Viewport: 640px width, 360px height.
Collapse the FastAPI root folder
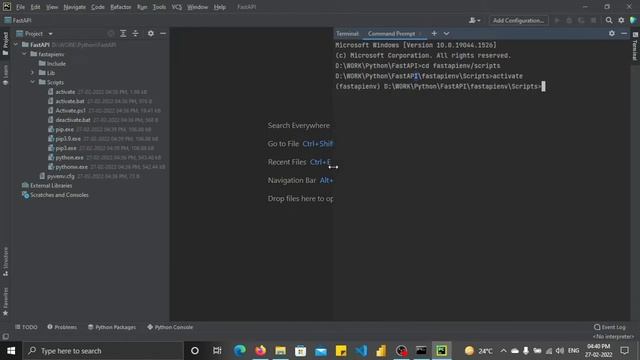pyautogui.click(x=16, y=44)
